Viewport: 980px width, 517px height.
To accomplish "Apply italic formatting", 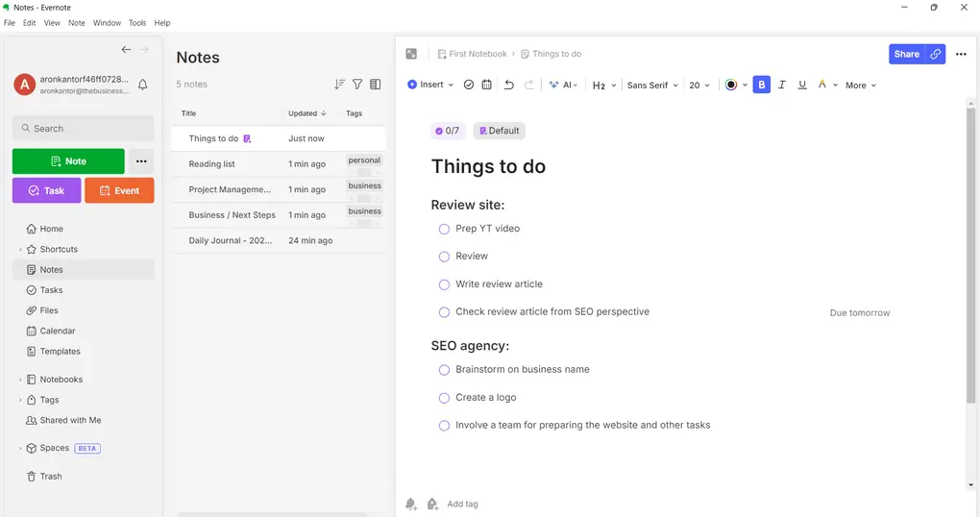I will (x=782, y=85).
